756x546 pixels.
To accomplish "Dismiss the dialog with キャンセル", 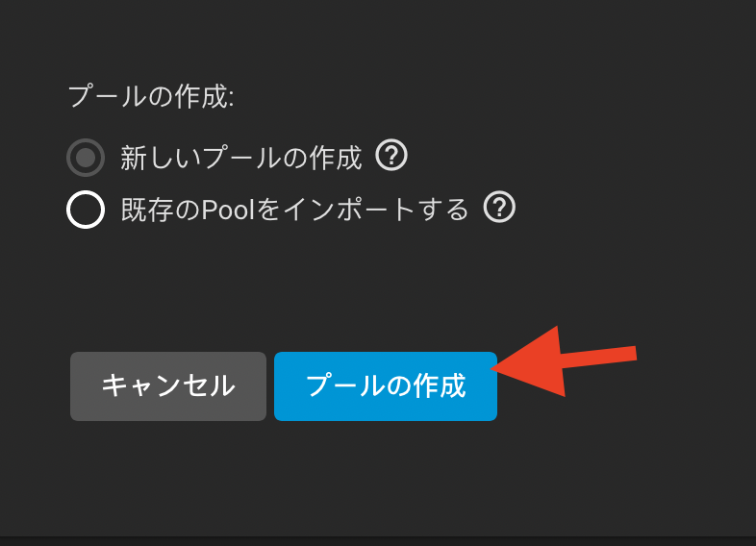I will [168, 386].
